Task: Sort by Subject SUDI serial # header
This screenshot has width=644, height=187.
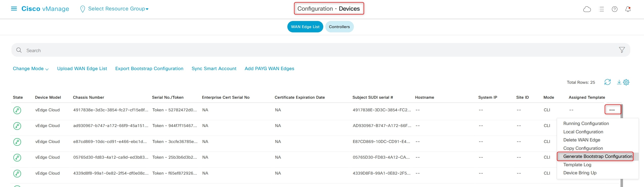Action: pos(373,97)
